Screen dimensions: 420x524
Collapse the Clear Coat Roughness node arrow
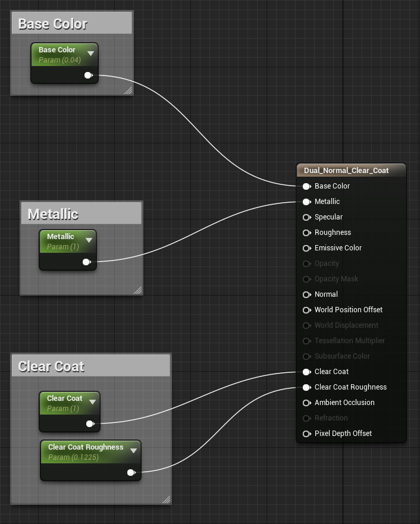[134, 450]
